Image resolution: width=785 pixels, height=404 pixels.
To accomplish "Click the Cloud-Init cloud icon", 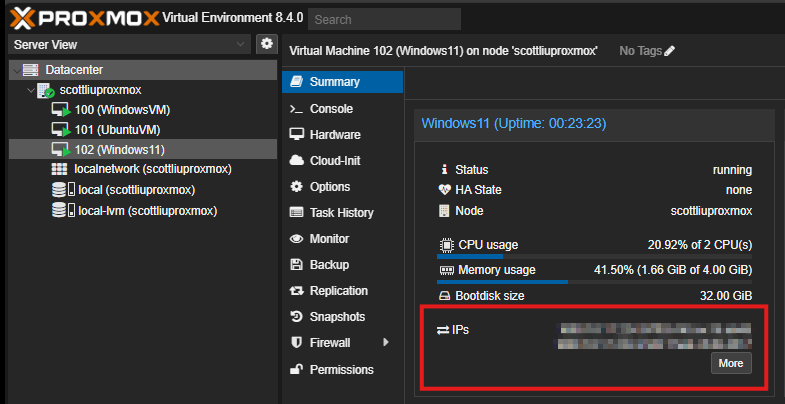I will coord(297,161).
